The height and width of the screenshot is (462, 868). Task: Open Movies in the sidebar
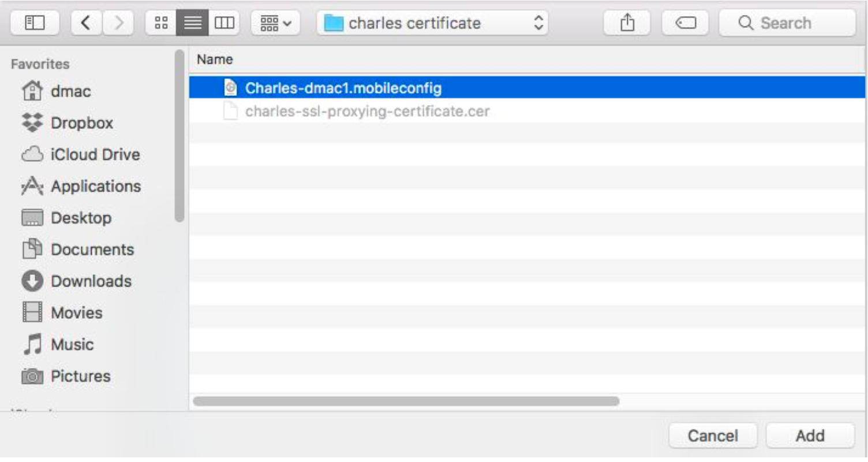62,312
